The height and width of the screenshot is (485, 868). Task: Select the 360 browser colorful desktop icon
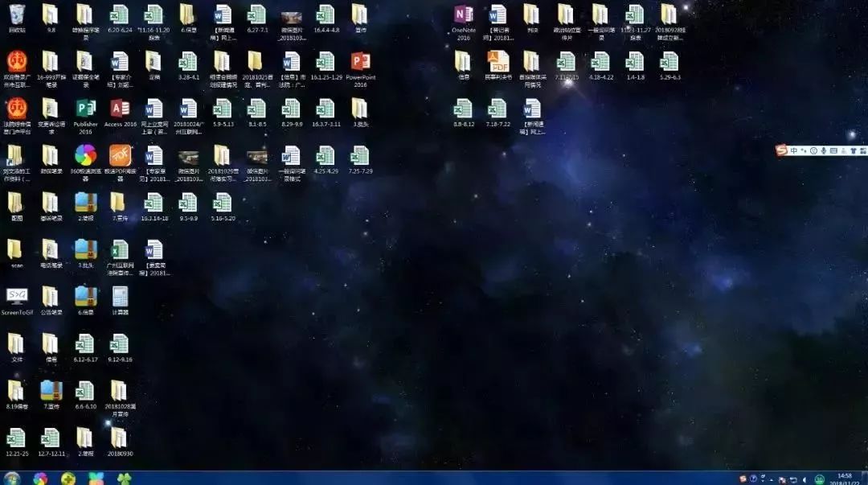coord(85,154)
